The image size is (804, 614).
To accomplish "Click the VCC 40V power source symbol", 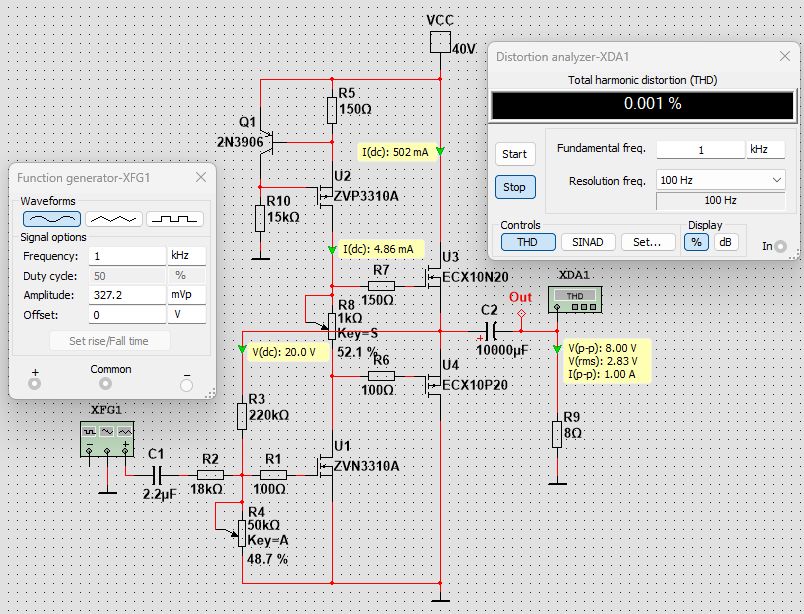I will coord(440,42).
